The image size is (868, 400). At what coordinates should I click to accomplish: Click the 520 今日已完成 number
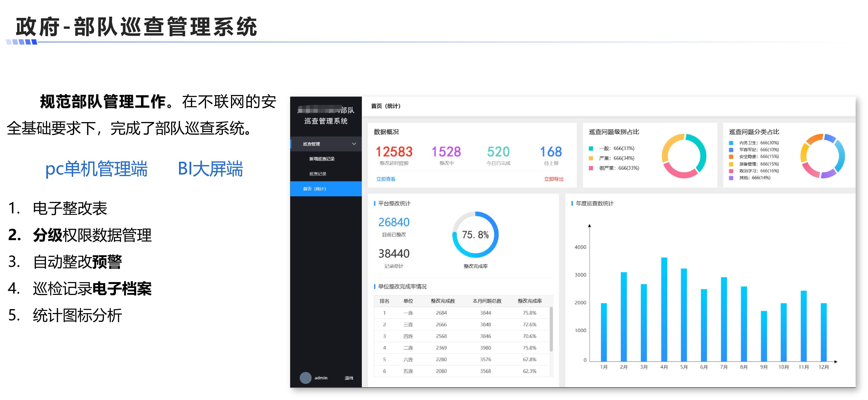pyautogui.click(x=498, y=152)
